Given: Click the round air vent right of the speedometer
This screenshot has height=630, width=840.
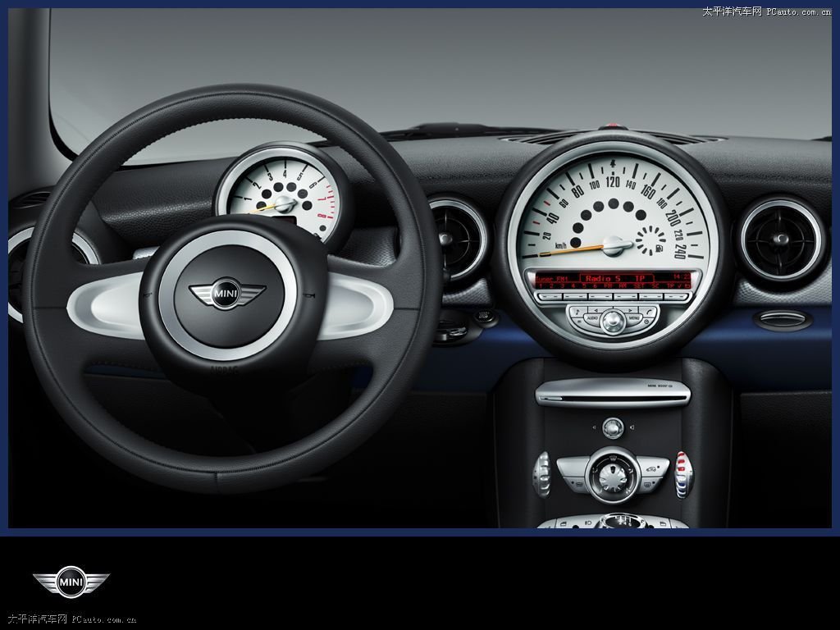Looking at the screenshot, I should click(781, 240).
